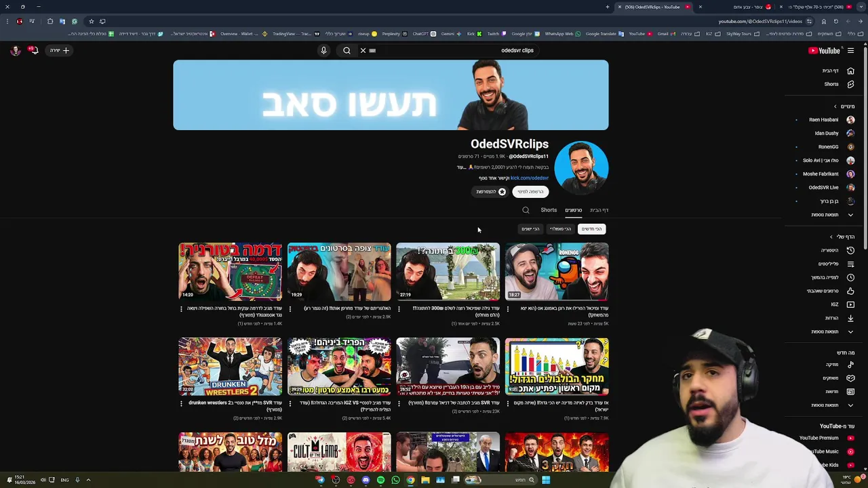868x488 pixels.
Task: Open the Drunken Wrestlers 2 video thumbnail
Action: [x=230, y=366]
